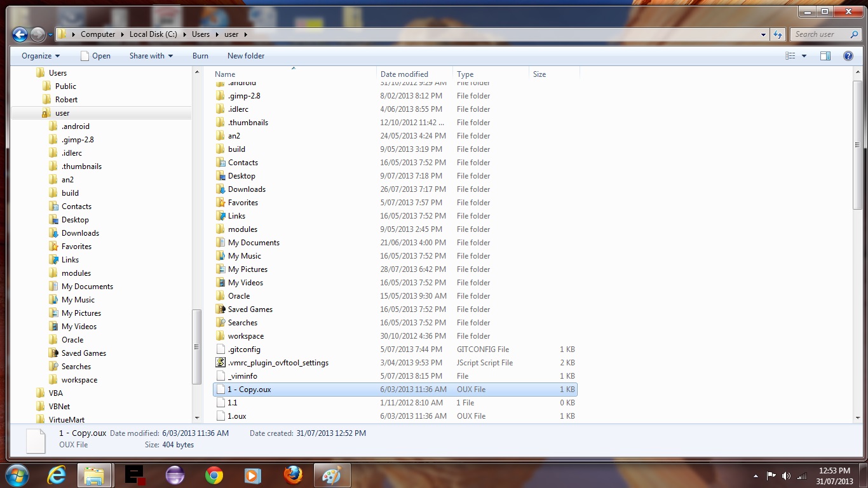Screen dimensions: 868x488
Task: Open the Help question mark icon
Action: pos(848,56)
